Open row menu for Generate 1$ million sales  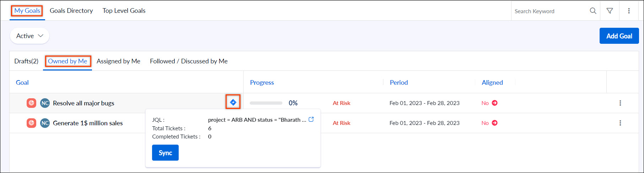pos(620,123)
